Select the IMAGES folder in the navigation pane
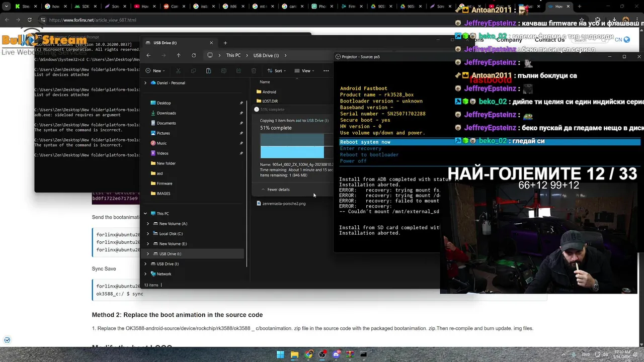 (x=163, y=194)
